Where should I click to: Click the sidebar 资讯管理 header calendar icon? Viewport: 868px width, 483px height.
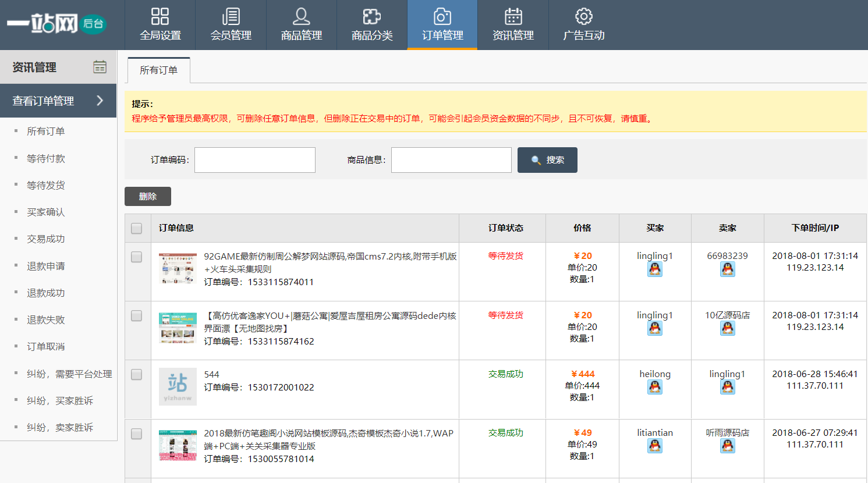pyautogui.click(x=100, y=67)
